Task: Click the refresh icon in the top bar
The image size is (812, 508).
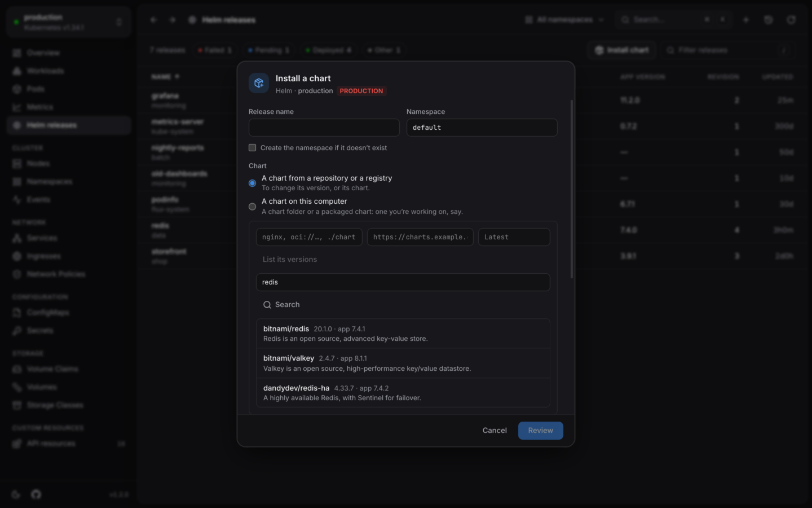Action: coord(791,20)
